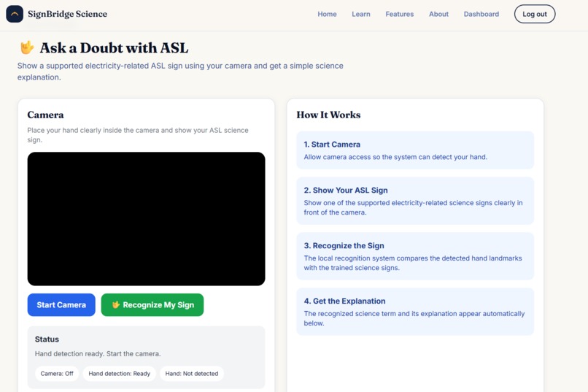Click the 'Camera' panel heading
Screen dimensions: 588x392
pos(45,115)
